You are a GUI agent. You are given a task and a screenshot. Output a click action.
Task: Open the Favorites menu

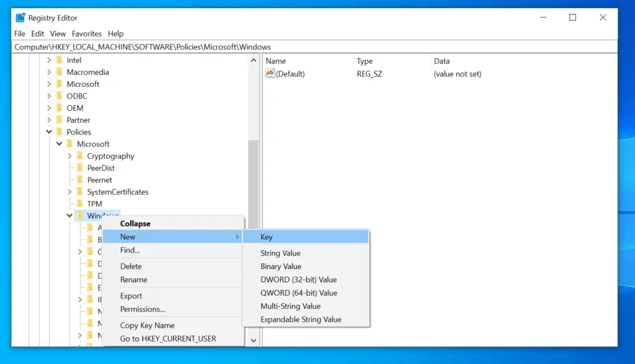(x=86, y=33)
